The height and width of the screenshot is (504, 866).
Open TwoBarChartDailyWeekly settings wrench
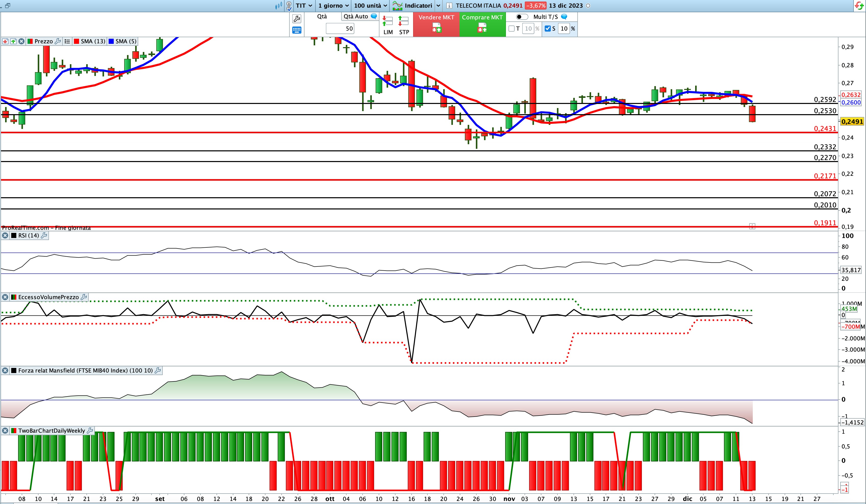click(90, 431)
